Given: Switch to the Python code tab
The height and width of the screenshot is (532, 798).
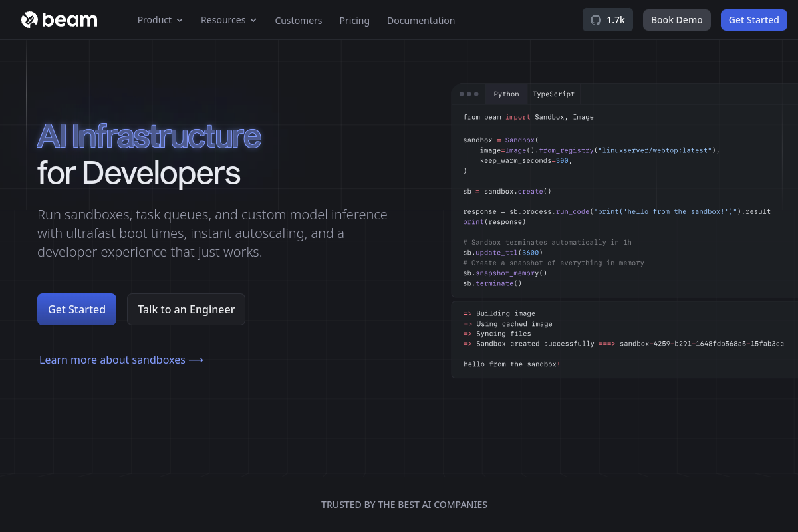Looking at the screenshot, I should [506, 94].
